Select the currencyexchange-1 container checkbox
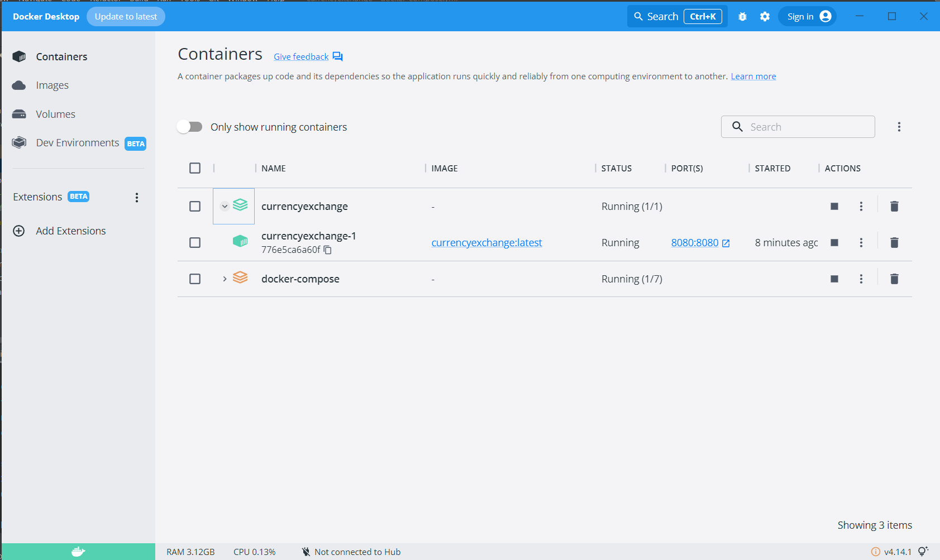Viewport: 940px width, 560px height. click(x=195, y=242)
